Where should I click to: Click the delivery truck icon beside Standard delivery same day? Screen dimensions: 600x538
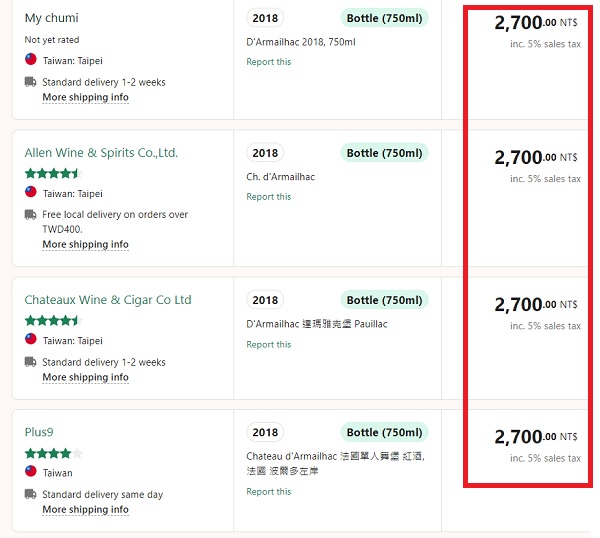point(31,494)
